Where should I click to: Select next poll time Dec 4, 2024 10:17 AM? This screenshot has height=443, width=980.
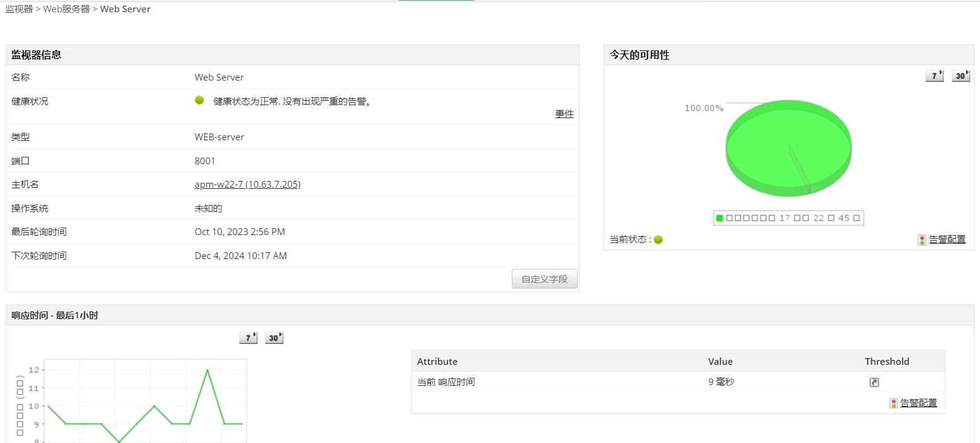point(241,255)
